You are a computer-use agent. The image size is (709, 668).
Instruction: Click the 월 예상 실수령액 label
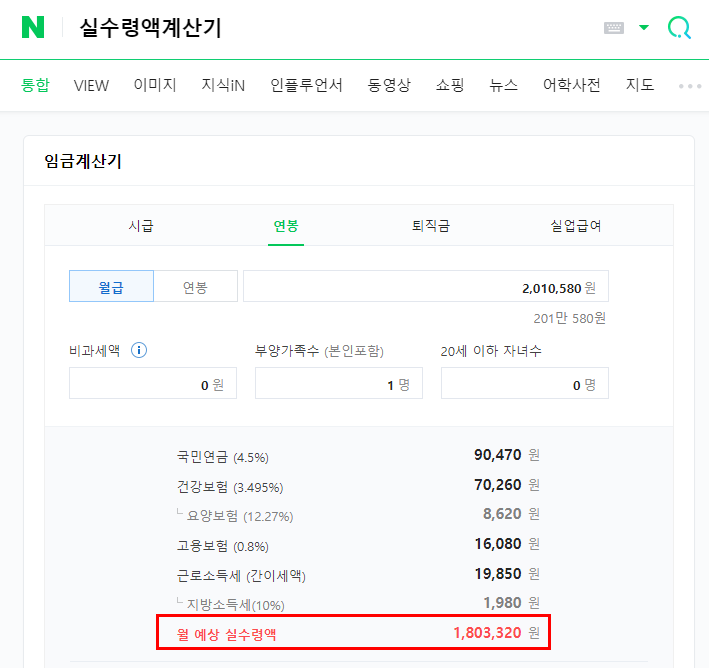226,634
